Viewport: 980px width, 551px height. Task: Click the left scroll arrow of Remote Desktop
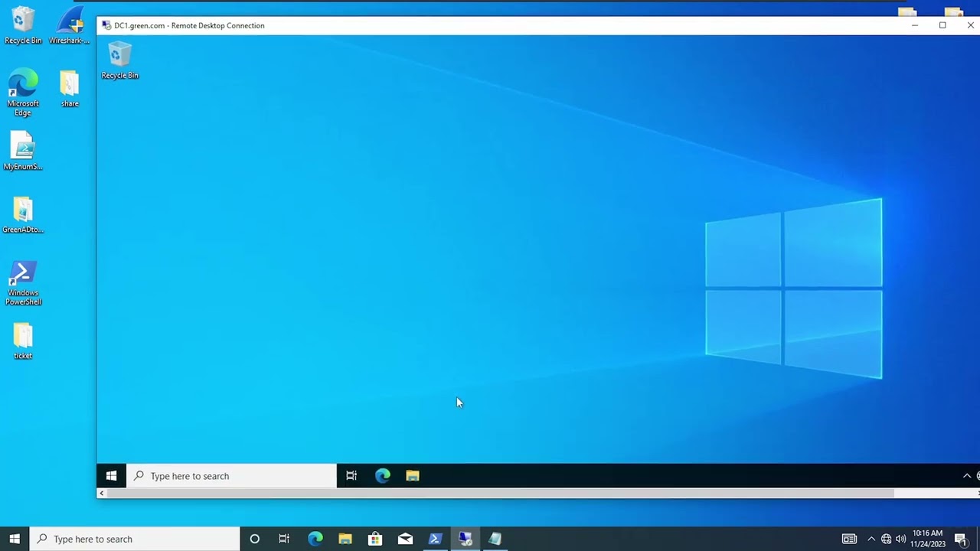coord(101,493)
